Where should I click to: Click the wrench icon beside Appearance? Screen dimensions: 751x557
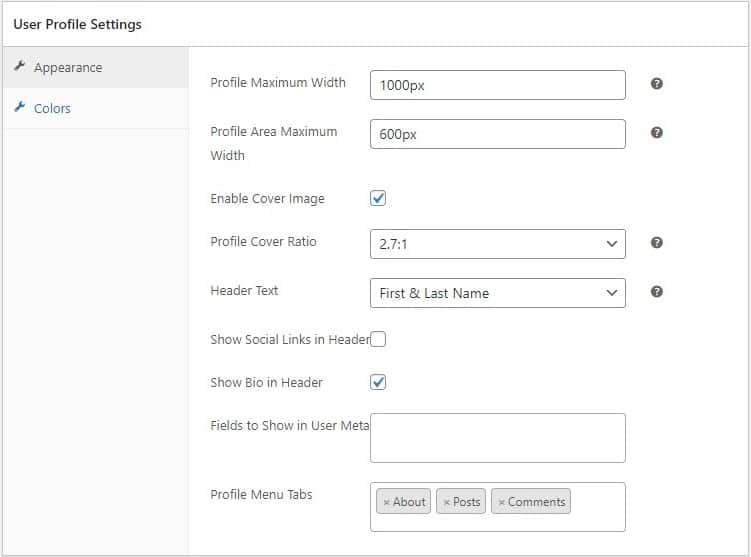point(19,67)
